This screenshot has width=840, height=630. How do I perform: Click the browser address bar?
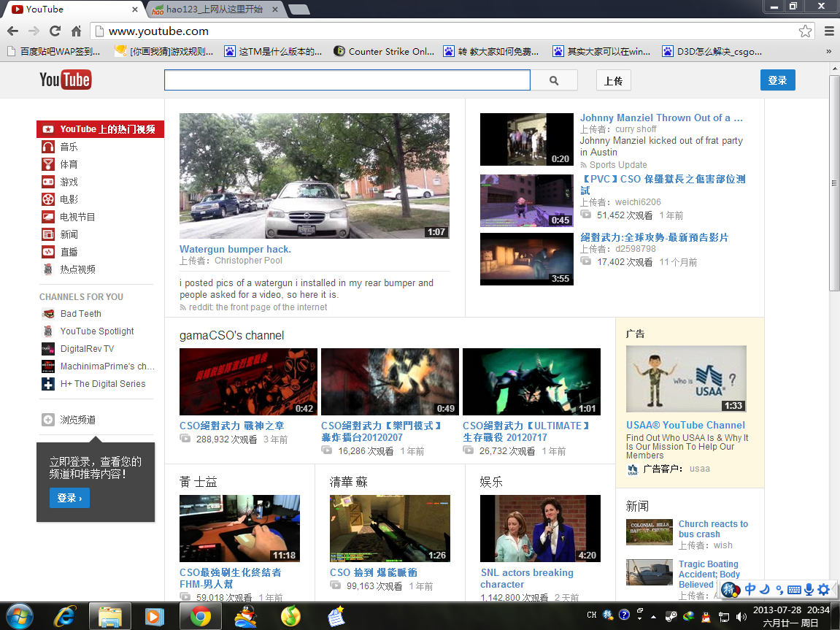452,31
